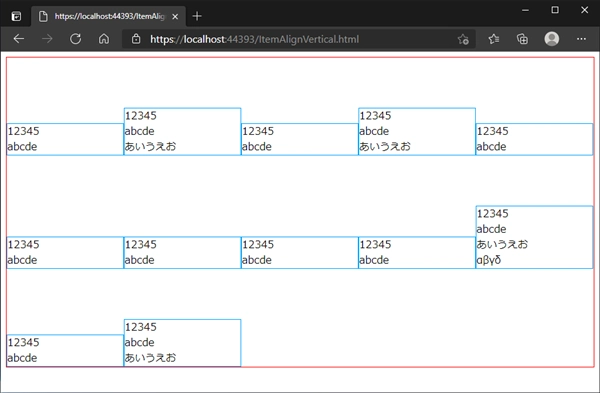This screenshot has height=393, width=600.
Task: Open the Favorites list
Action: coord(494,39)
